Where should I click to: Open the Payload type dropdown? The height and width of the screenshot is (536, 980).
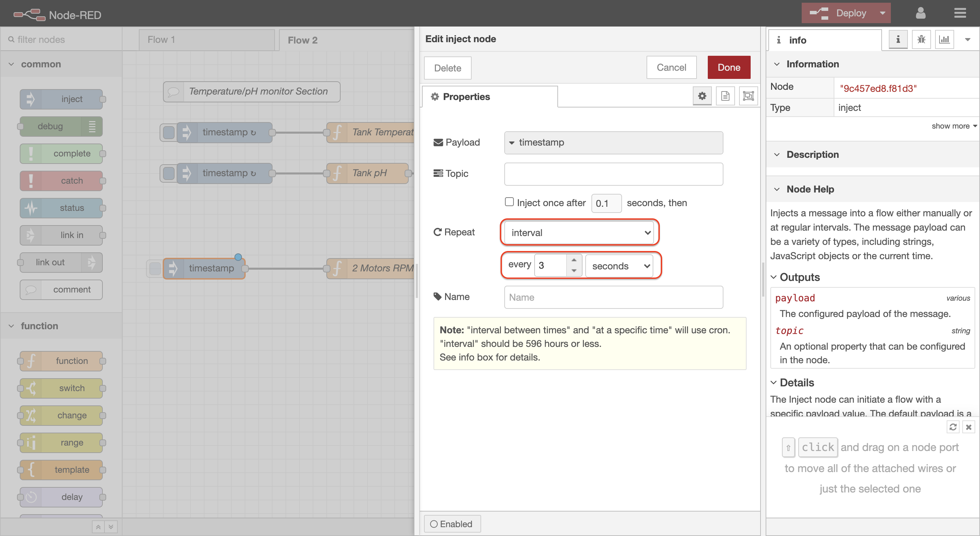pos(613,143)
